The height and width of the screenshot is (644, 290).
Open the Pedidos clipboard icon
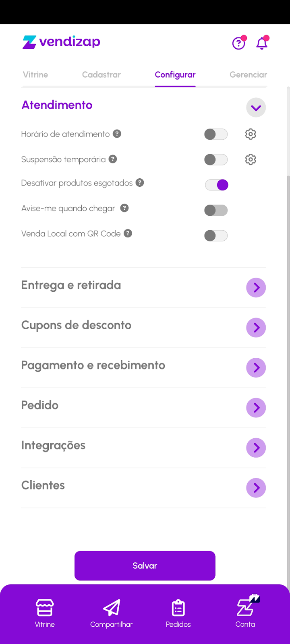point(178,608)
